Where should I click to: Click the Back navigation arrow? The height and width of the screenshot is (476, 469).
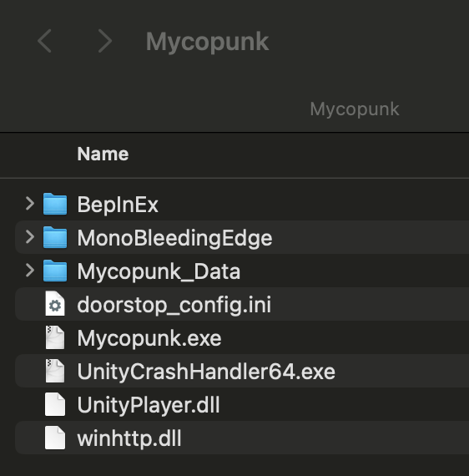click(44, 41)
